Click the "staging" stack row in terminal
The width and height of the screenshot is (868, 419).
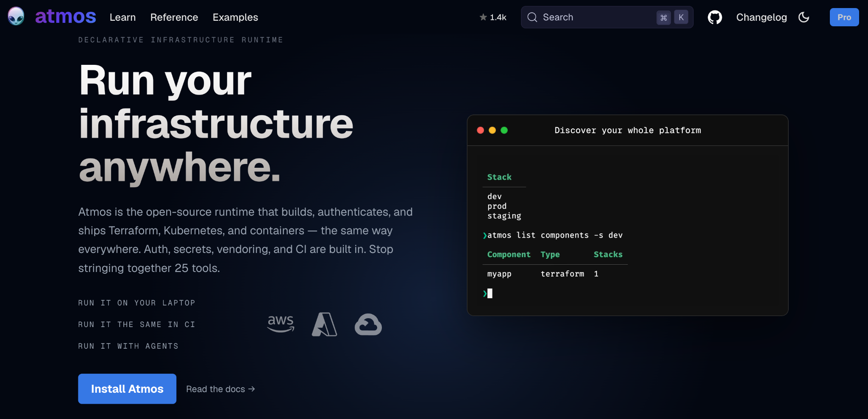[x=504, y=216]
